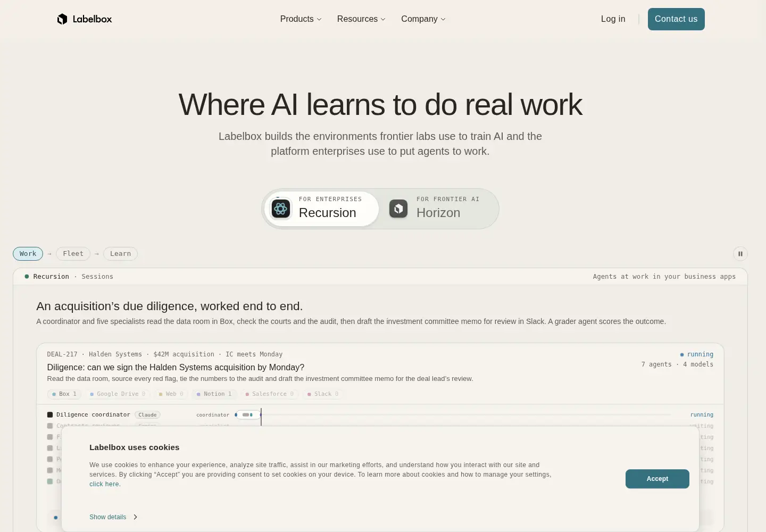Screen dimensions: 766x532
Task: Expand the Resources menu
Action: click(x=361, y=19)
